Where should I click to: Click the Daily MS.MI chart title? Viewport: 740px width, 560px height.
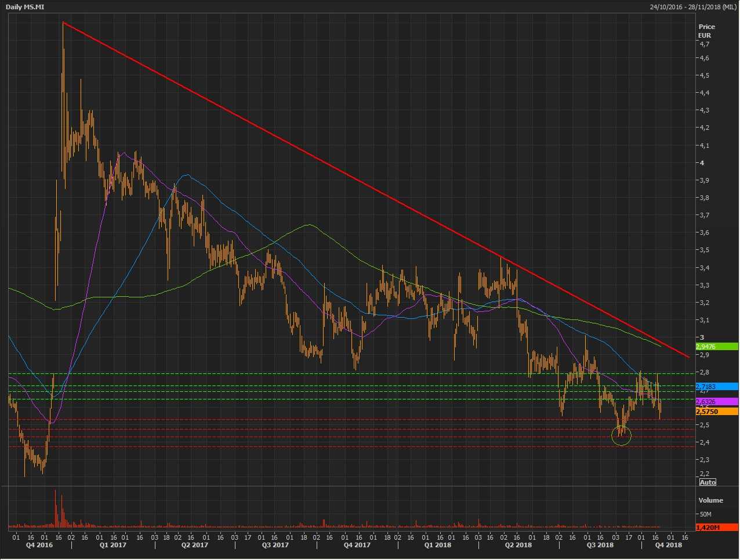(24, 7)
